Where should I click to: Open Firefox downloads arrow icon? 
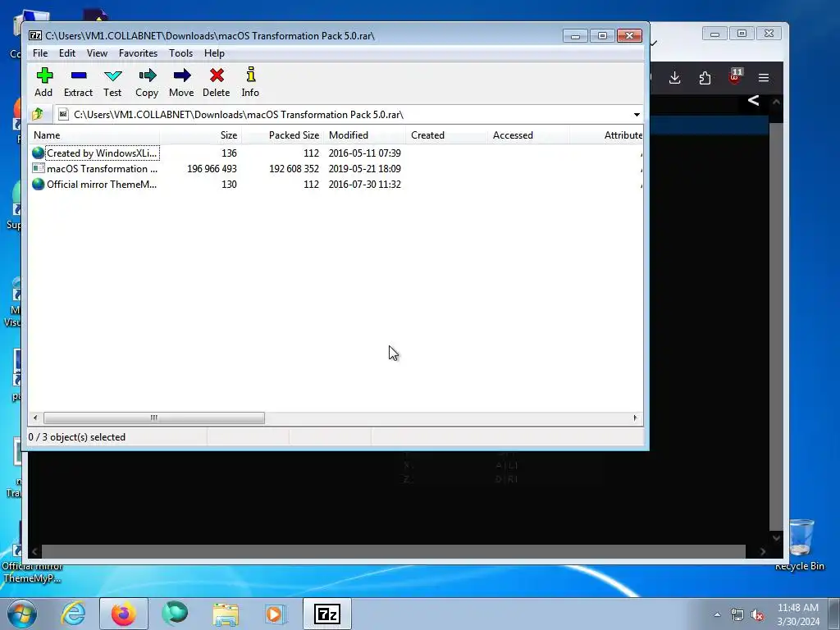click(x=675, y=78)
